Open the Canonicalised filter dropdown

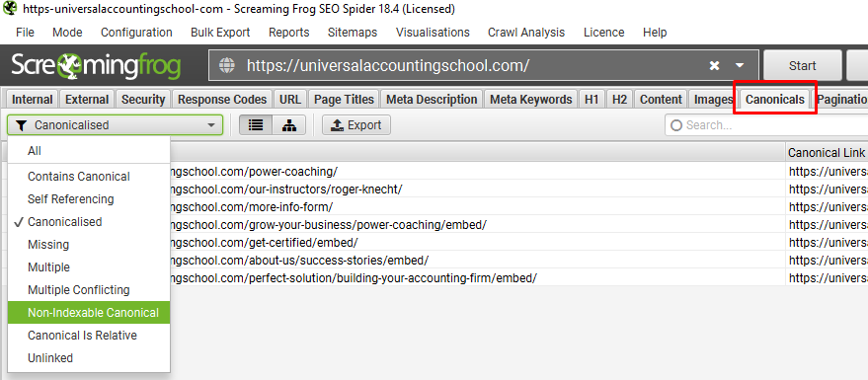coord(116,125)
